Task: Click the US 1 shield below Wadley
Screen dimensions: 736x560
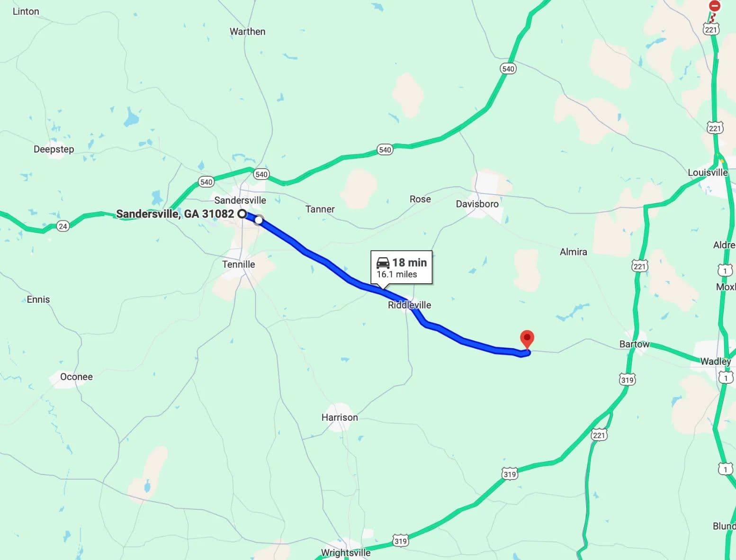Action: (725, 378)
